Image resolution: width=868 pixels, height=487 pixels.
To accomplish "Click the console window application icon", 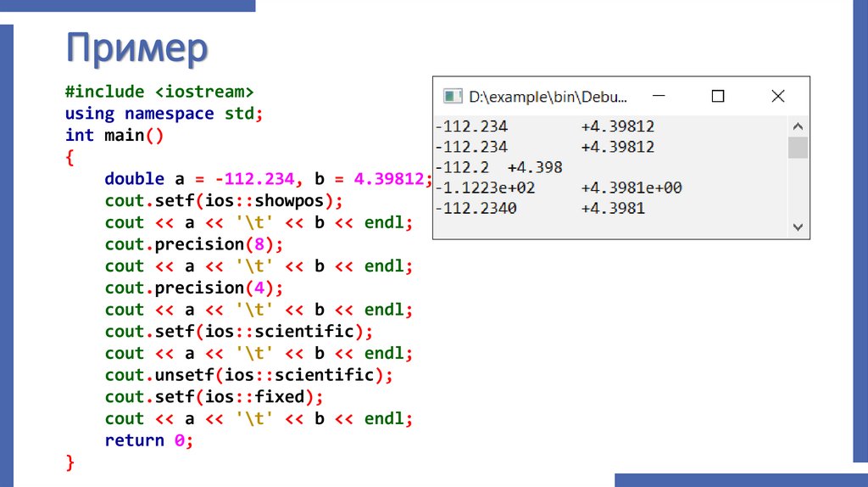I will click(453, 97).
